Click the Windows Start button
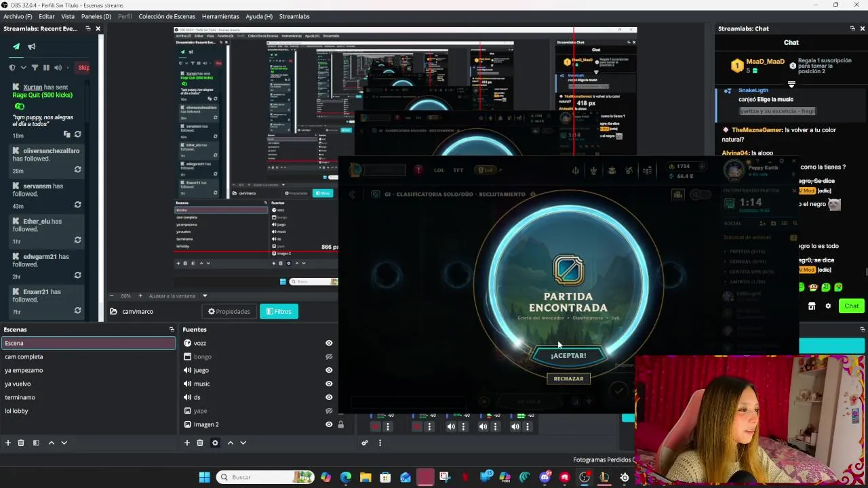868x488 pixels. click(x=204, y=477)
